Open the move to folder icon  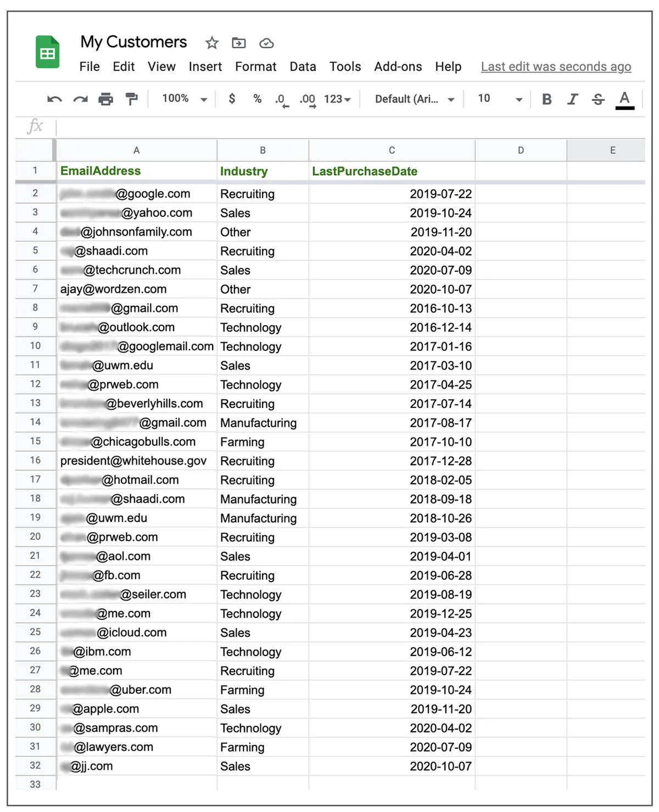pyautogui.click(x=239, y=43)
